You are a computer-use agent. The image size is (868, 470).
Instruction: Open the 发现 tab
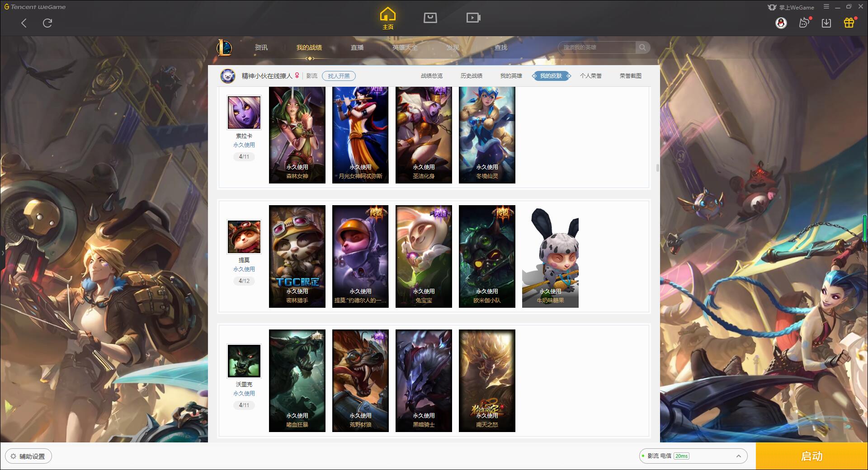coord(453,47)
